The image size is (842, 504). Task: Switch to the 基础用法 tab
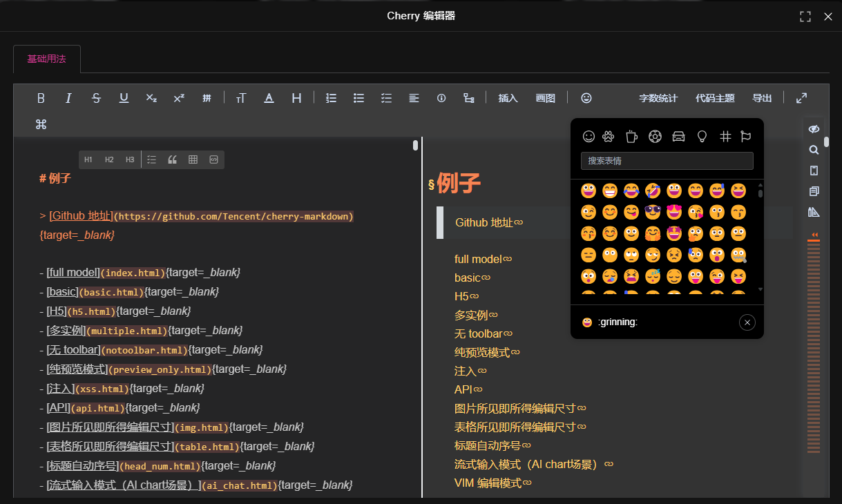(x=46, y=59)
